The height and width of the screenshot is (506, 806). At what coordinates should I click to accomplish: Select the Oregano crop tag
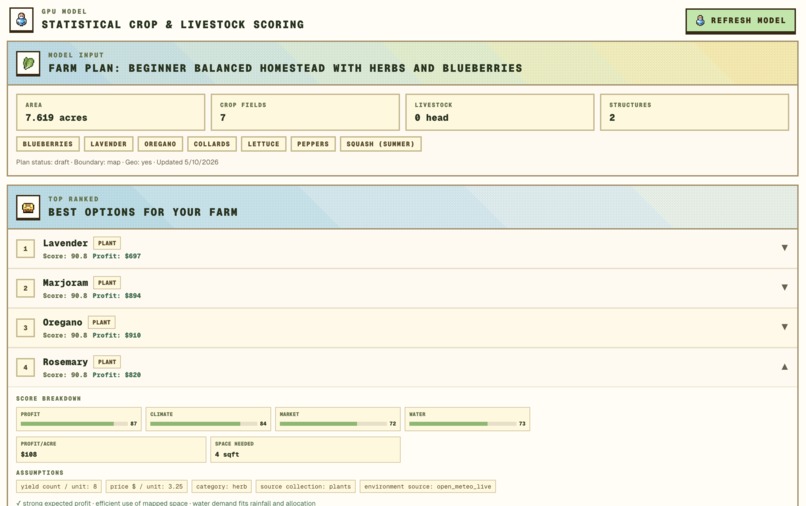pos(160,144)
